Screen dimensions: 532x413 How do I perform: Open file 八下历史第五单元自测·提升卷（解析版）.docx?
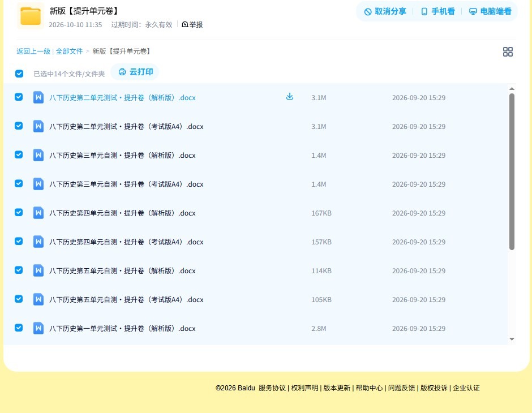pos(122,270)
